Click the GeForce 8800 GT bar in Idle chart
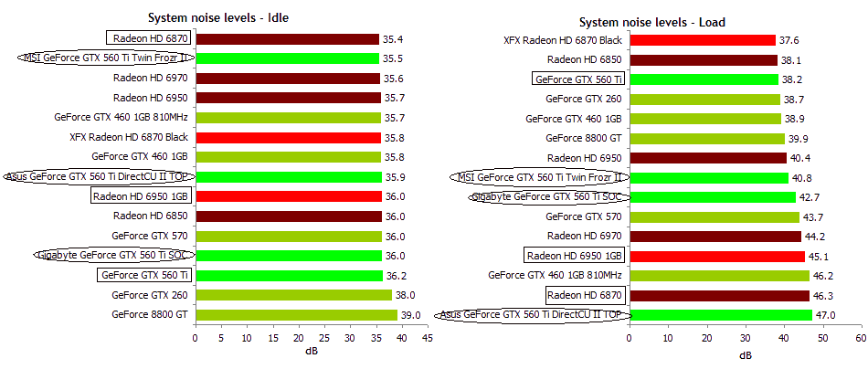The height and width of the screenshot is (369, 868). click(x=297, y=315)
